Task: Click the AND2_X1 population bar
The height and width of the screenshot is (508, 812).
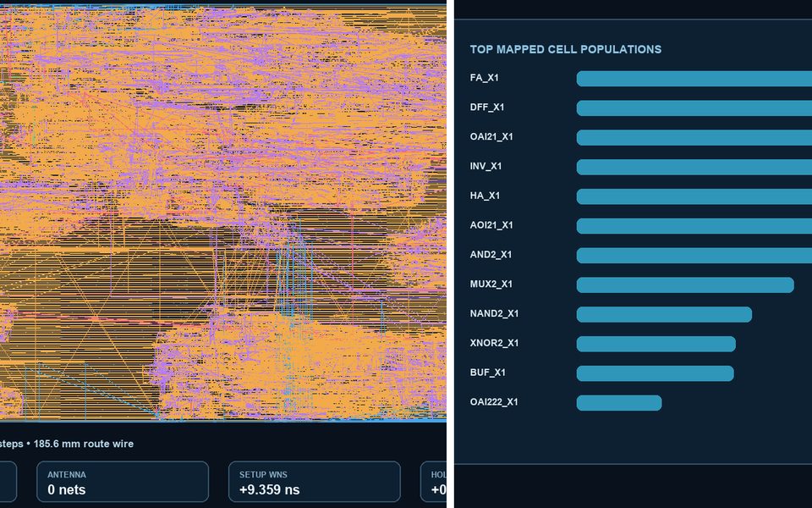Action: [x=694, y=256]
